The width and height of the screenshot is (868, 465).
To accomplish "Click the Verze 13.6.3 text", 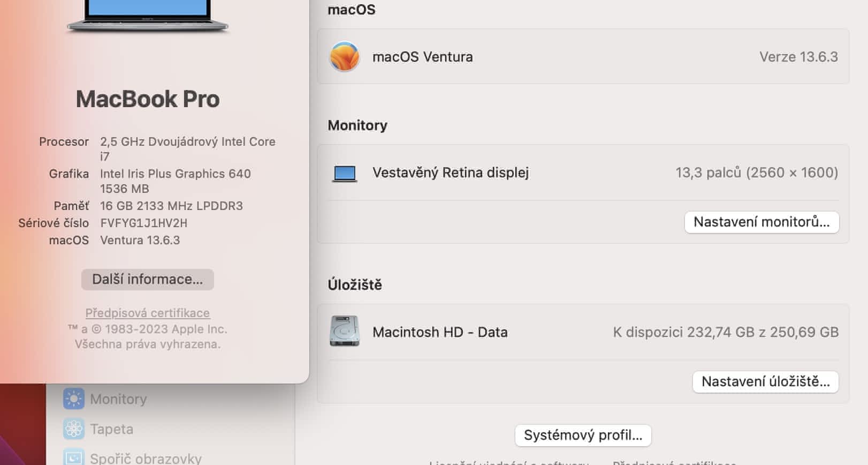I will 798,57.
